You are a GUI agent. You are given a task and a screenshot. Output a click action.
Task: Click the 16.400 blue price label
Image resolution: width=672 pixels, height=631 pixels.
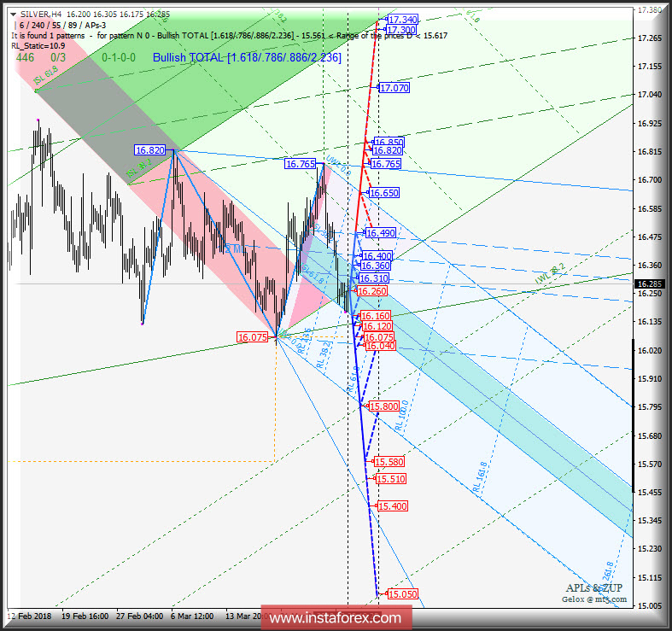point(377,256)
